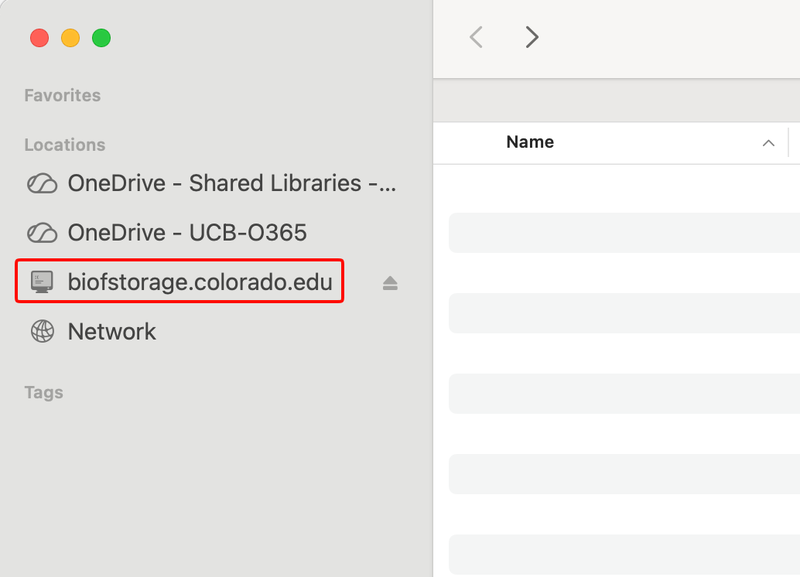
Task: Click the Network globe icon
Action: pyautogui.click(x=42, y=331)
